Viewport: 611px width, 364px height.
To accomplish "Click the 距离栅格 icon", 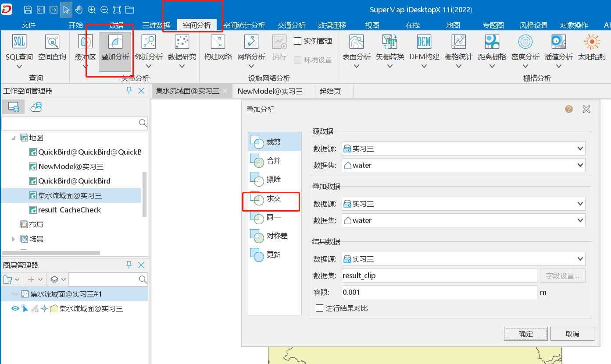I will [492, 42].
